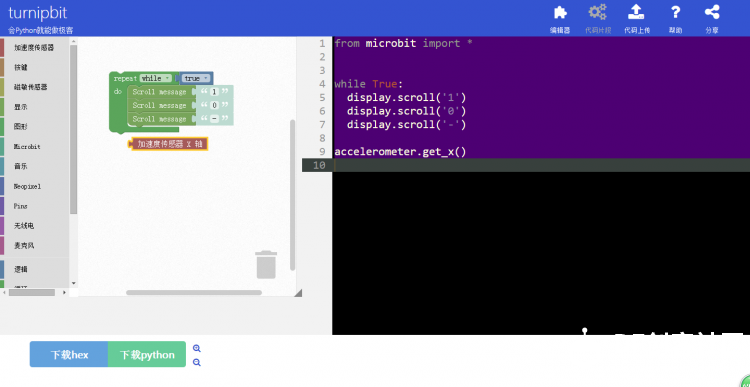The height and width of the screenshot is (387, 750).
Task: Zoom in with the plus magnifier icon
Action: (197, 349)
